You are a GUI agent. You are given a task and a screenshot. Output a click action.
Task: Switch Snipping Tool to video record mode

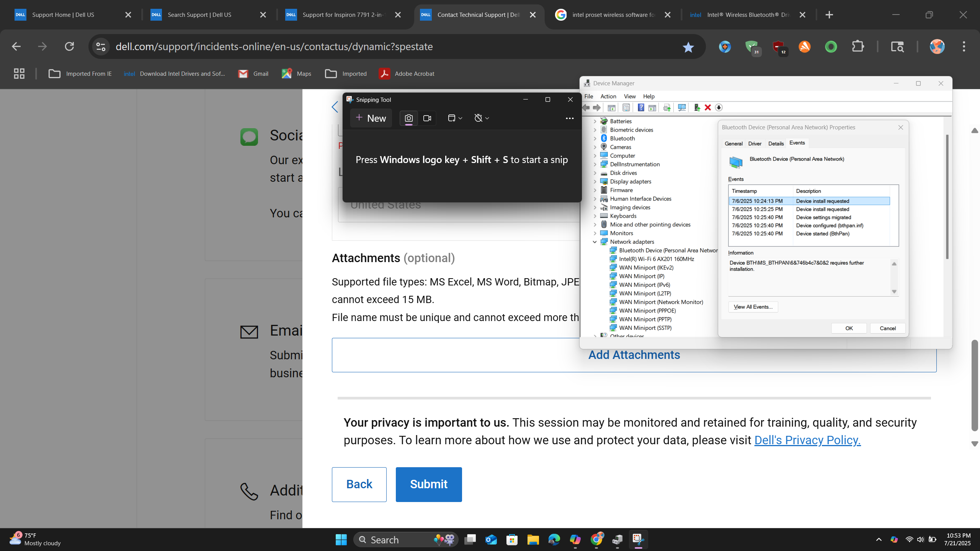coord(427,118)
